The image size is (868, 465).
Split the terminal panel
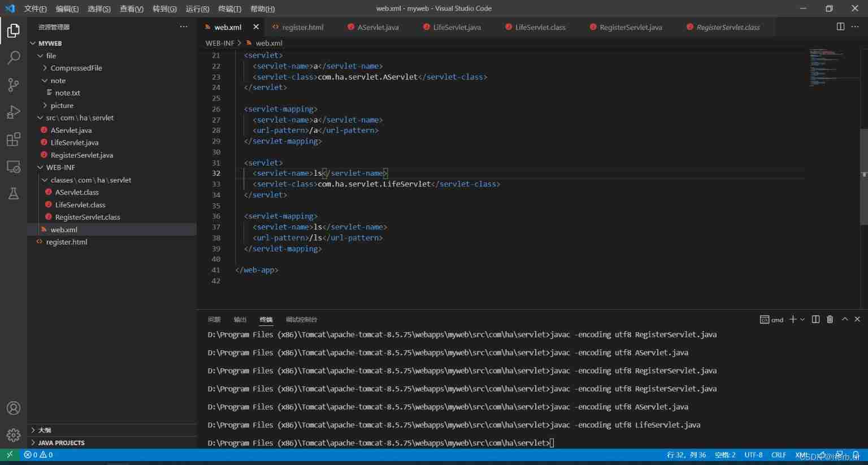coord(815,319)
